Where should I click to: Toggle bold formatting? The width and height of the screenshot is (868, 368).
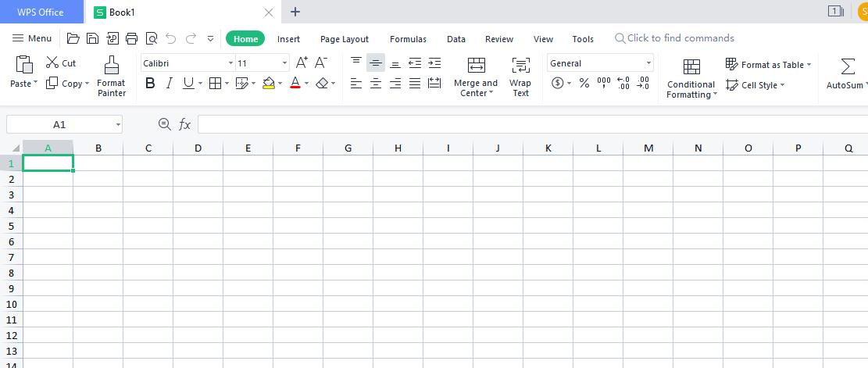[149, 84]
